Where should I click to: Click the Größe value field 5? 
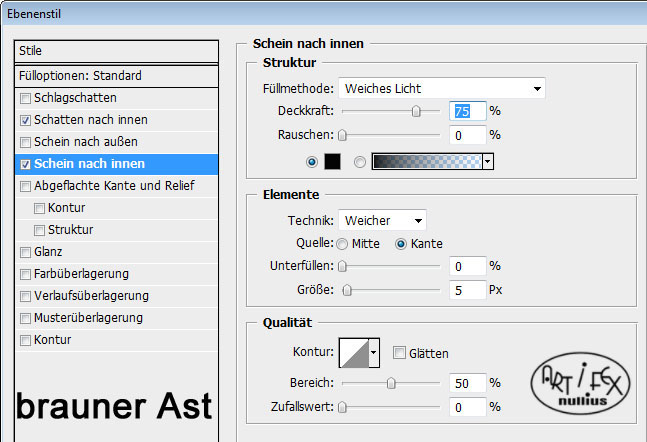tap(468, 290)
